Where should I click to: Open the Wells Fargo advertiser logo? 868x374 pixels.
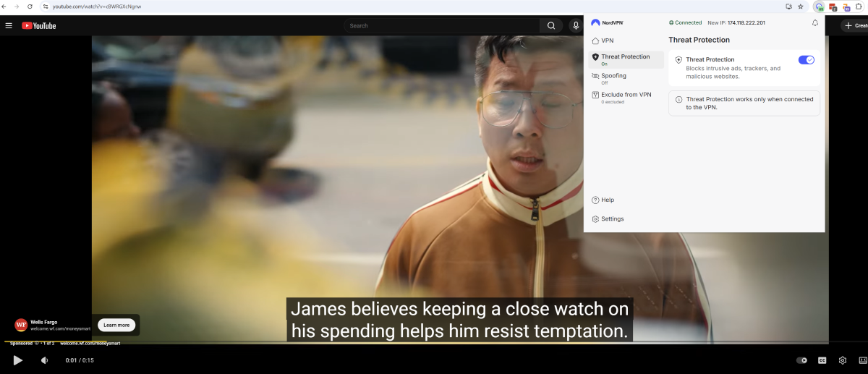[21, 325]
